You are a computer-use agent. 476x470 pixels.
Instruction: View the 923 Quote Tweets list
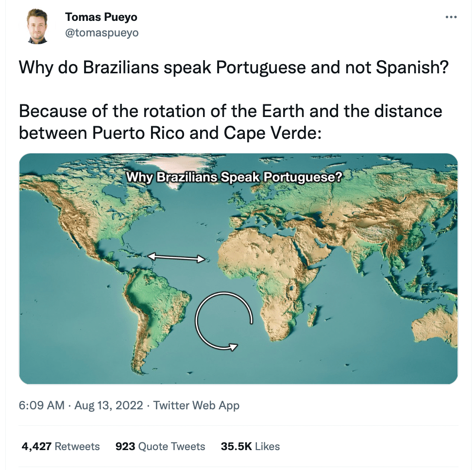pos(160,446)
